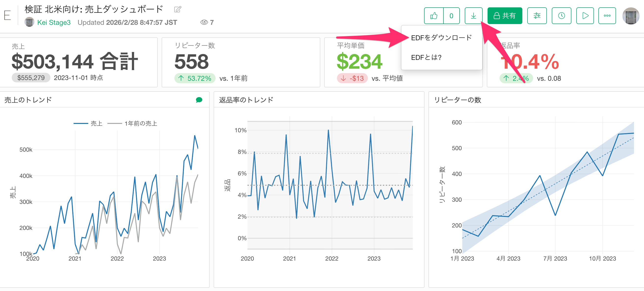
Task: Click the E logo at top left
Action: [x=8, y=16]
